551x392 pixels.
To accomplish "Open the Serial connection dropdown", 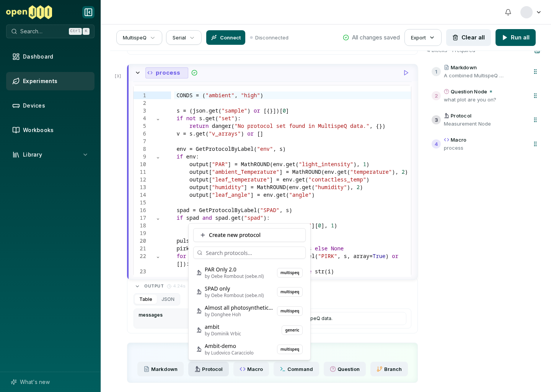I will coord(184,38).
